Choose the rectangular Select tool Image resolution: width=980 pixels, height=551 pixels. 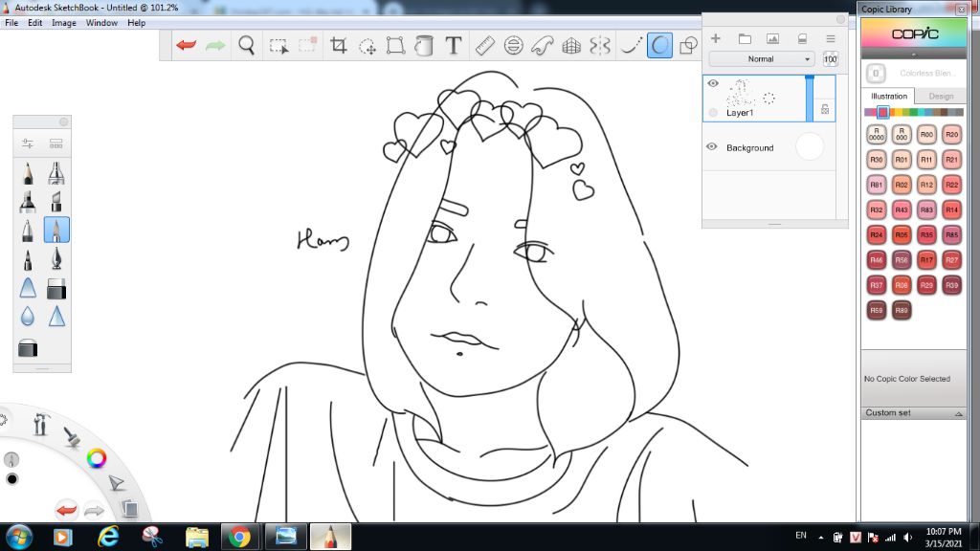tap(278, 46)
